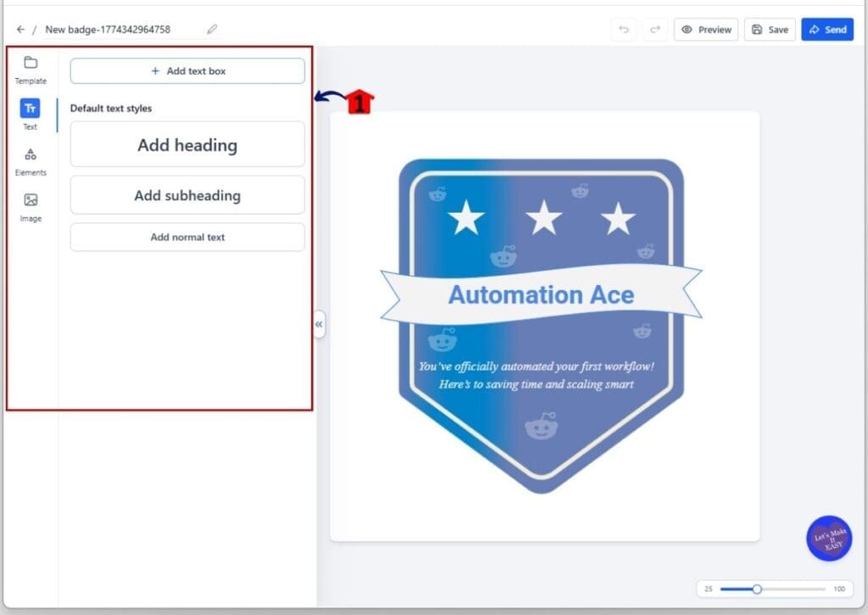The height and width of the screenshot is (615, 868).
Task: Click the redo arrow icon
Action: pyautogui.click(x=654, y=30)
